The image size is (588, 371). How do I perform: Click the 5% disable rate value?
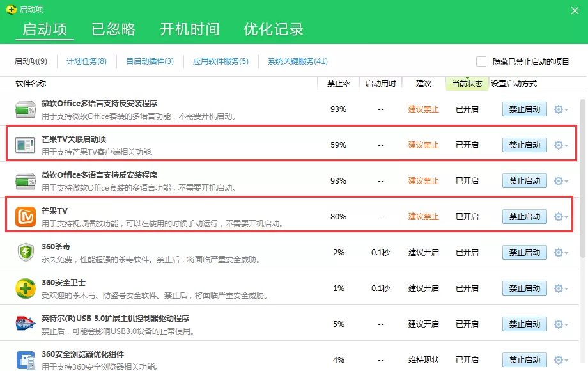click(339, 324)
